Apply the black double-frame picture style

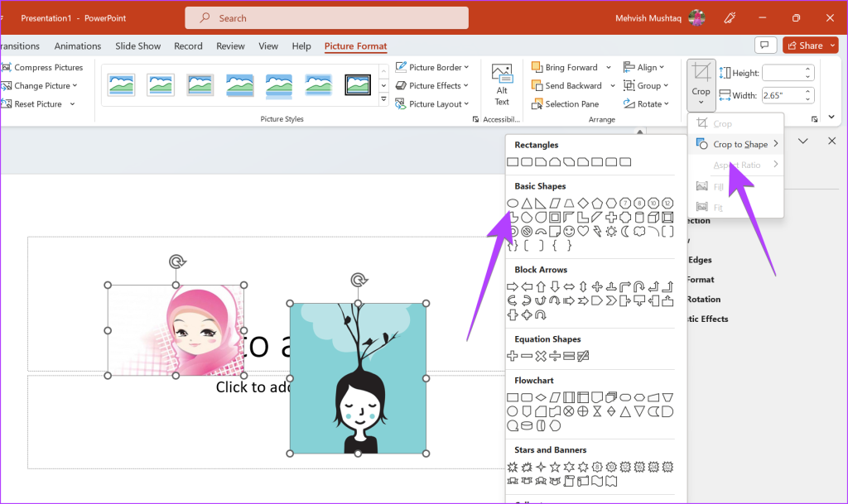click(358, 84)
